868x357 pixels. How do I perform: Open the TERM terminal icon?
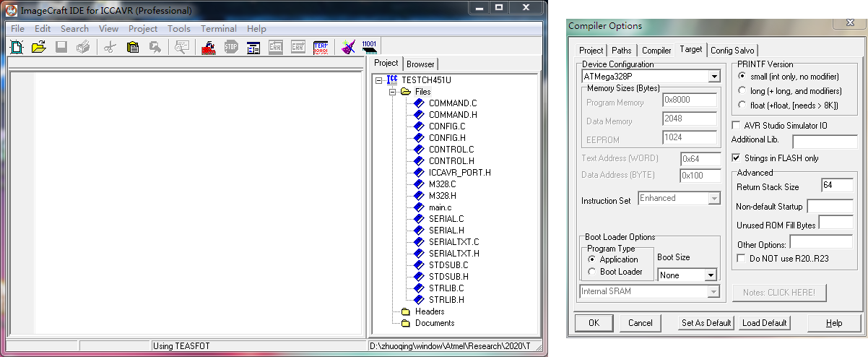tap(321, 48)
